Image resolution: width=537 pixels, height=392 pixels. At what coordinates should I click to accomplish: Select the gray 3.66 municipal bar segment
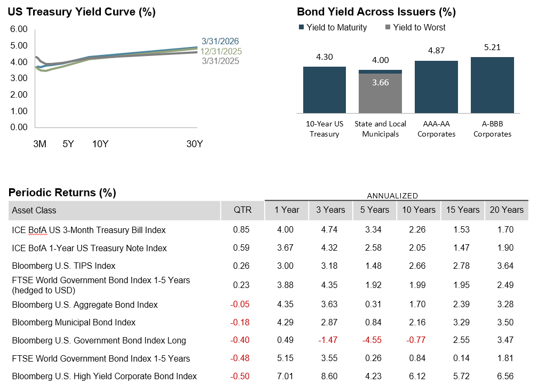(380, 93)
